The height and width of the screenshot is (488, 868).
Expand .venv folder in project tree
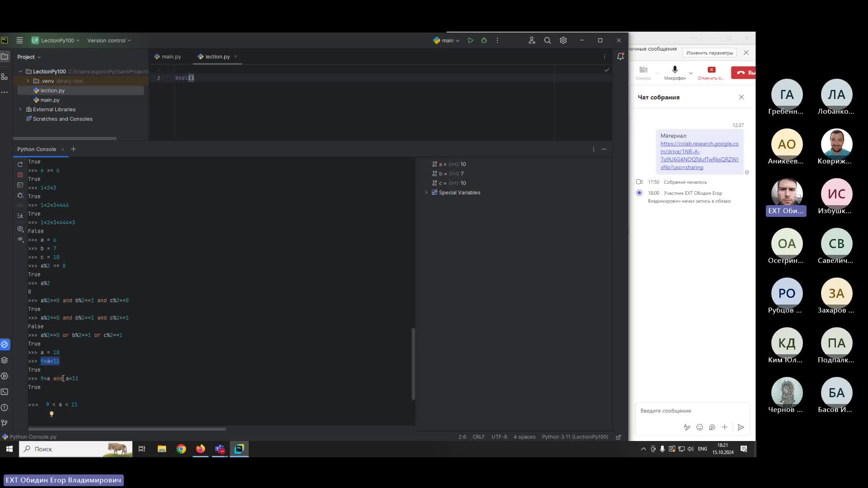pyautogui.click(x=28, y=81)
